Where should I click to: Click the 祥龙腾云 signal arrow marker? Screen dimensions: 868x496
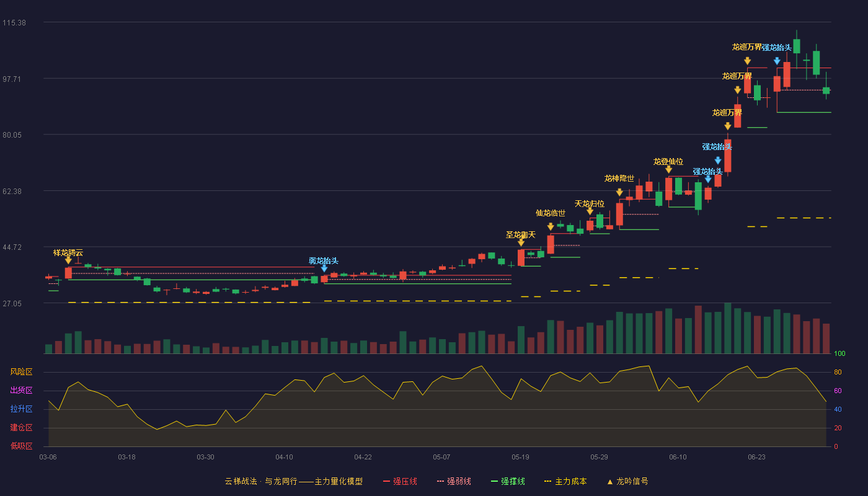[x=68, y=260]
